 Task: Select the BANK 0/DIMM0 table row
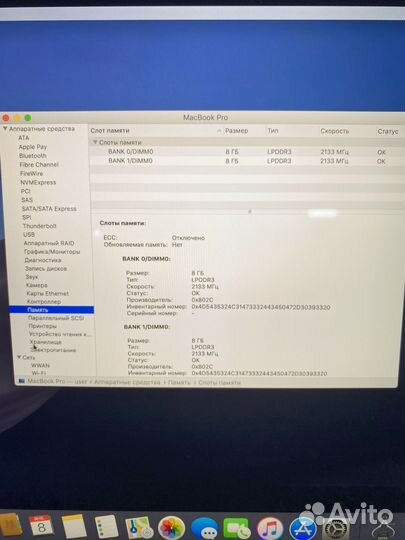(x=247, y=152)
